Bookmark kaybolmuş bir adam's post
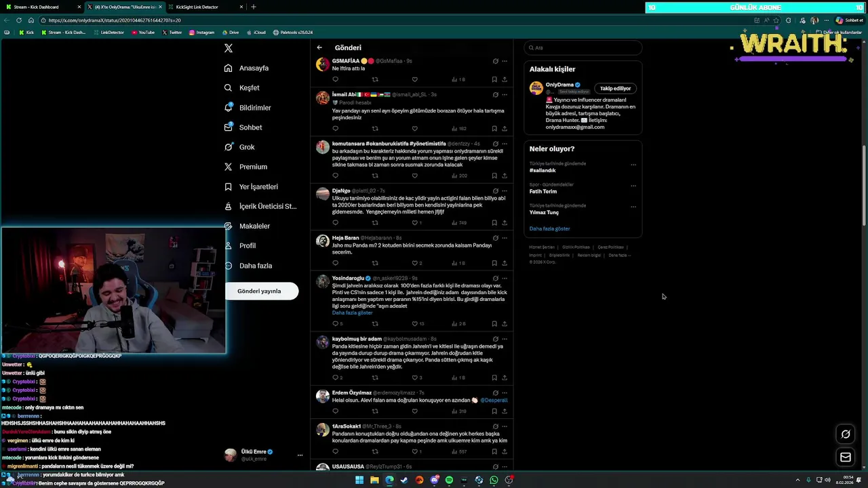The width and height of the screenshot is (868, 488). [494, 378]
